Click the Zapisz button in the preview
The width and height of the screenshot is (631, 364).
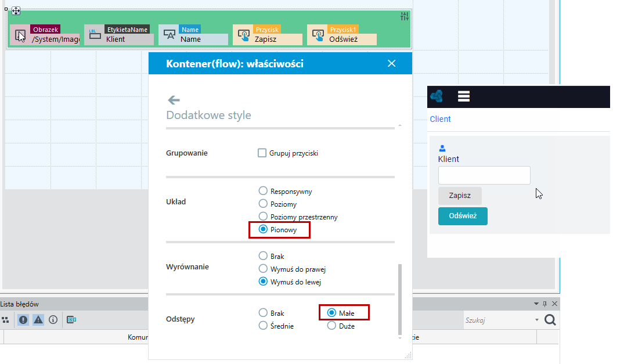pyautogui.click(x=460, y=196)
